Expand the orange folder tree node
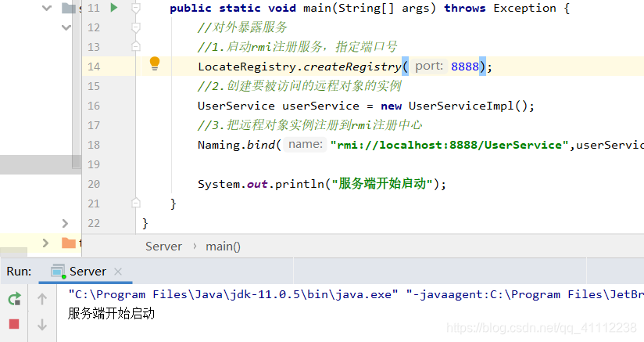The width and height of the screenshot is (644, 342). (45, 243)
